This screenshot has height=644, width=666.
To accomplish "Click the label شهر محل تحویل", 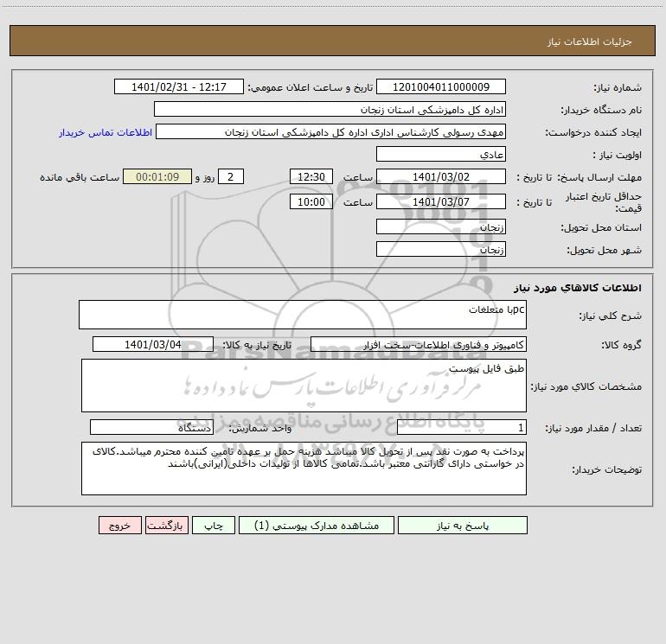I will (x=605, y=251).
